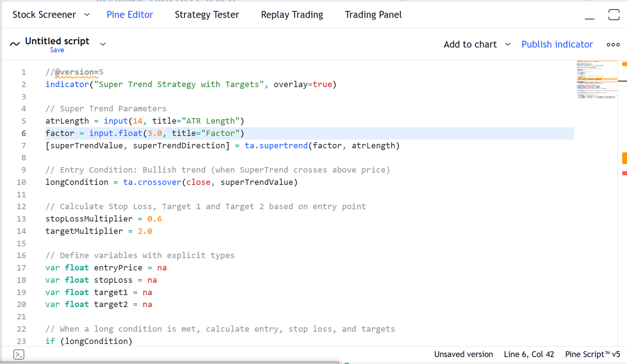This screenshot has width=627, height=364.
Task: Select the Trading Panel tab
Action: coord(373,15)
